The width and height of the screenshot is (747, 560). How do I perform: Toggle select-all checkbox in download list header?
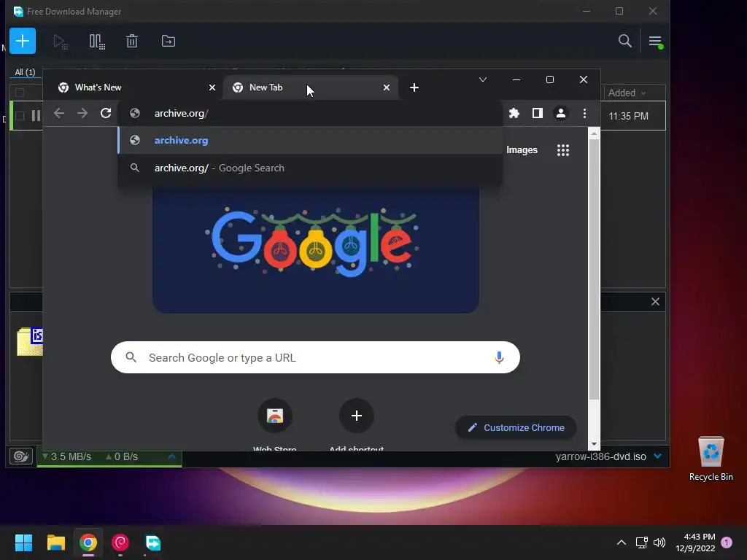click(20, 93)
